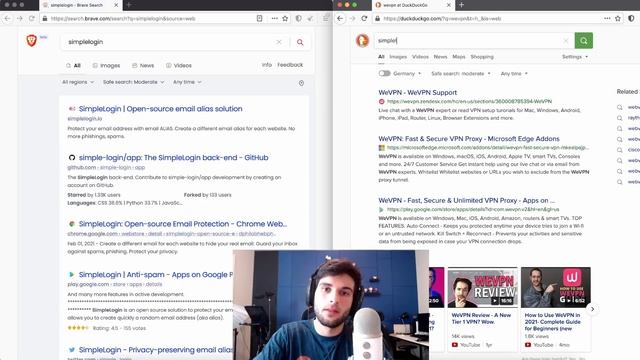Image resolution: width=640 pixels, height=360 pixels.
Task: Clear the DuckDuckGo search field with the X
Action: [x=566, y=40]
